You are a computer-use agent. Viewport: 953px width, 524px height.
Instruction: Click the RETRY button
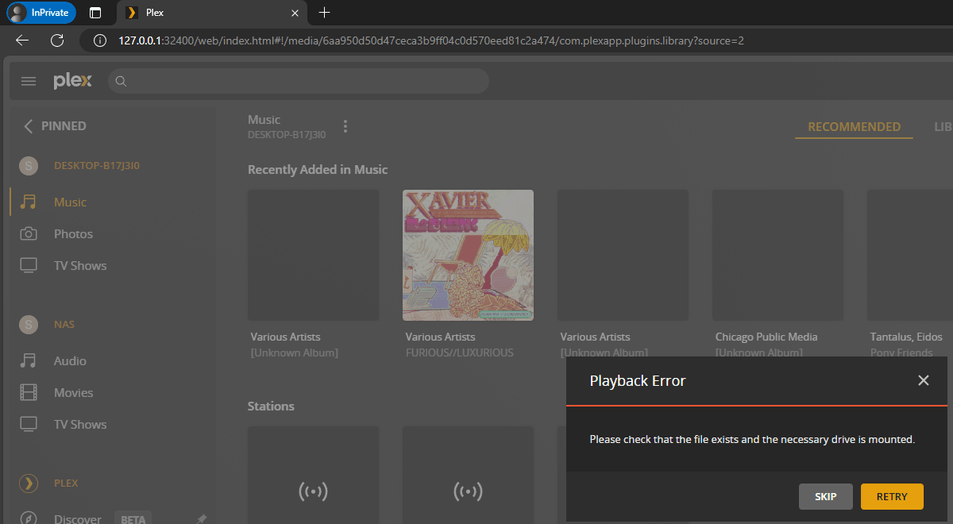click(x=892, y=497)
